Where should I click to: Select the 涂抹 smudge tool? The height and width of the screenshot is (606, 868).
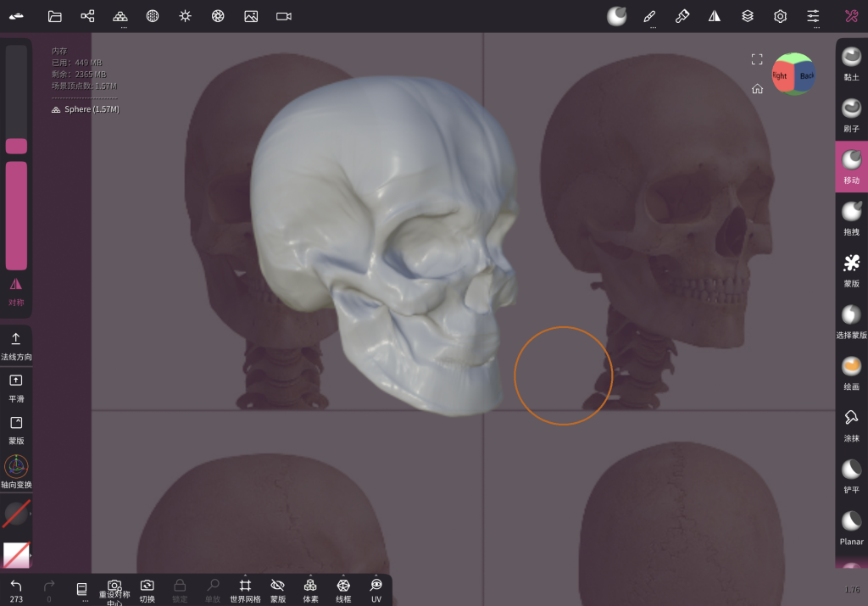tap(851, 425)
